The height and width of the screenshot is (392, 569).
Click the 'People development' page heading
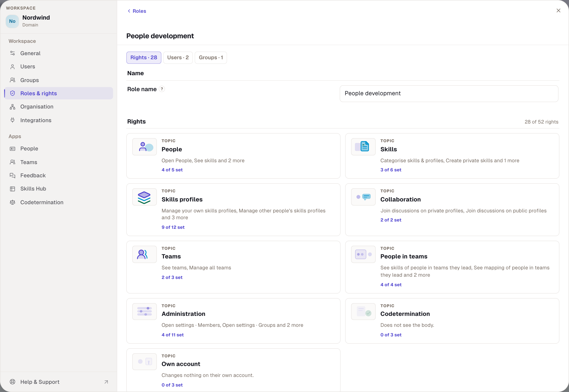click(x=160, y=36)
